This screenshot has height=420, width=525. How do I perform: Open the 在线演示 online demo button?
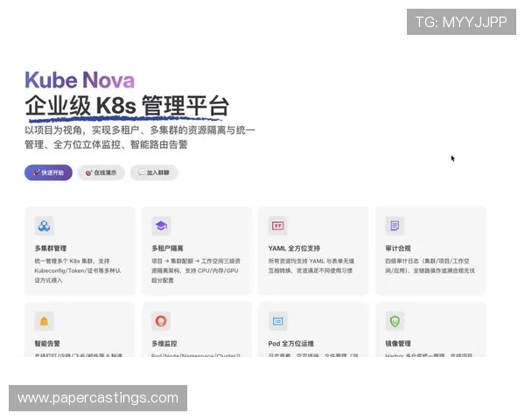[x=101, y=172]
